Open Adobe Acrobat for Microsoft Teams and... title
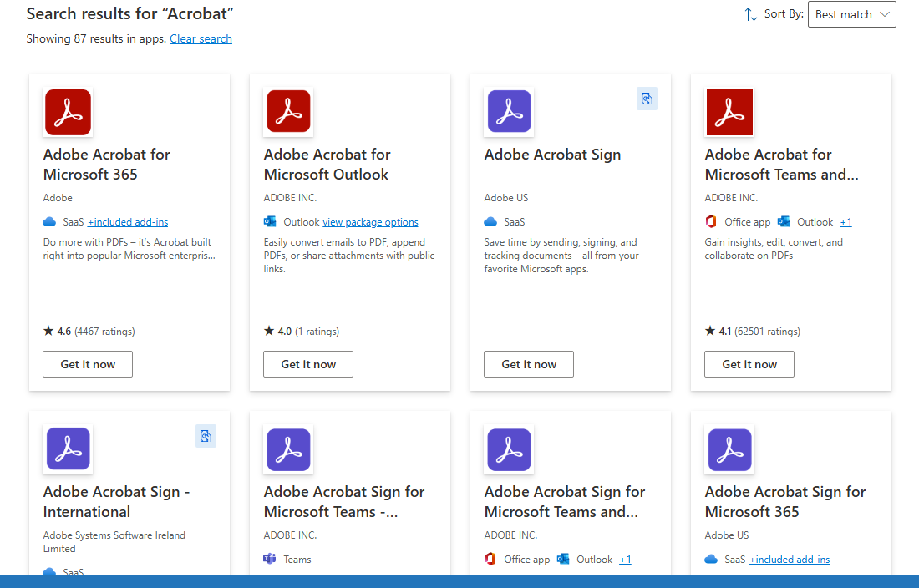The width and height of the screenshot is (919, 588). click(x=782, y=165)
